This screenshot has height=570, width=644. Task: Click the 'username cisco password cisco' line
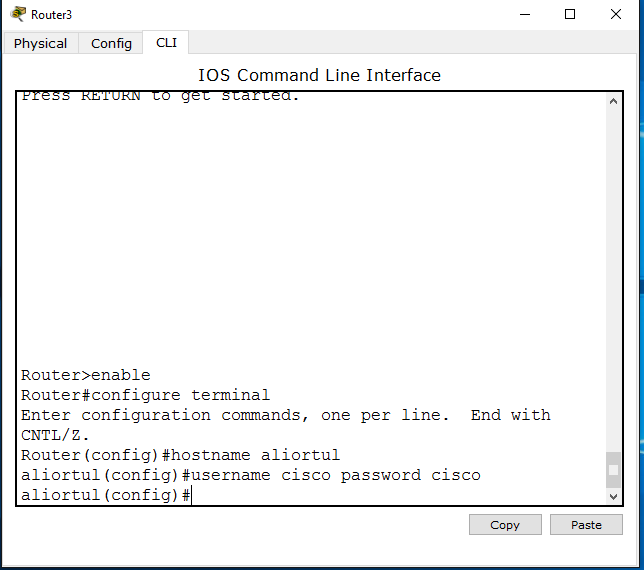[x=251, y=475]
